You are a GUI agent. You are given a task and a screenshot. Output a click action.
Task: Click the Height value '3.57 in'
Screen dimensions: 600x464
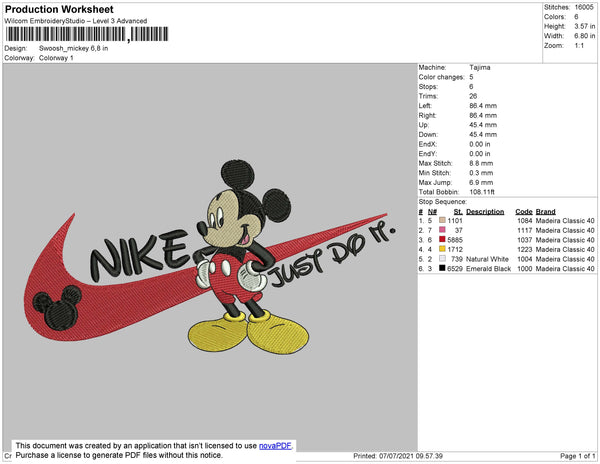click(x=585, y=26)
